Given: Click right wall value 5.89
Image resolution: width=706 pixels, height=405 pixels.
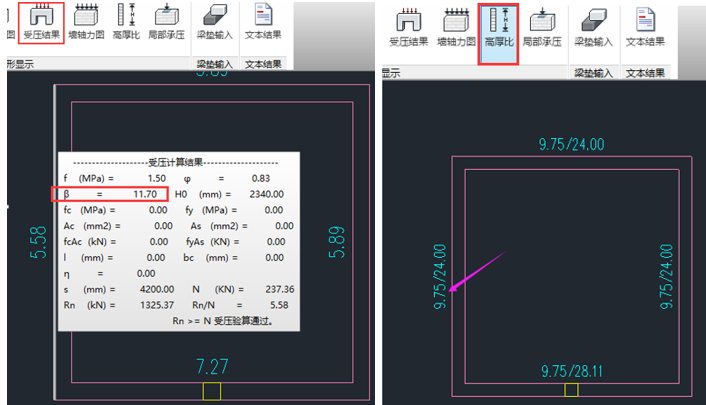Looking at the screenshot, I should (x=337, y=242).
